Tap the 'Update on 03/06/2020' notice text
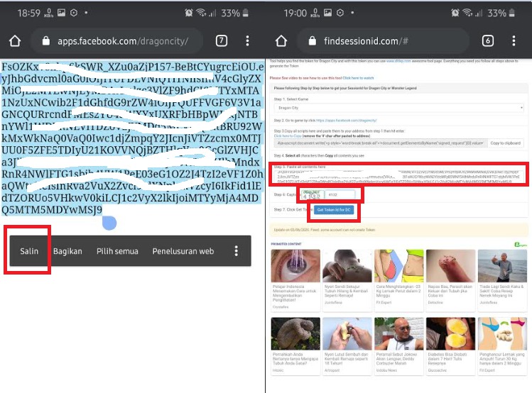 click(x=325, y=230)
